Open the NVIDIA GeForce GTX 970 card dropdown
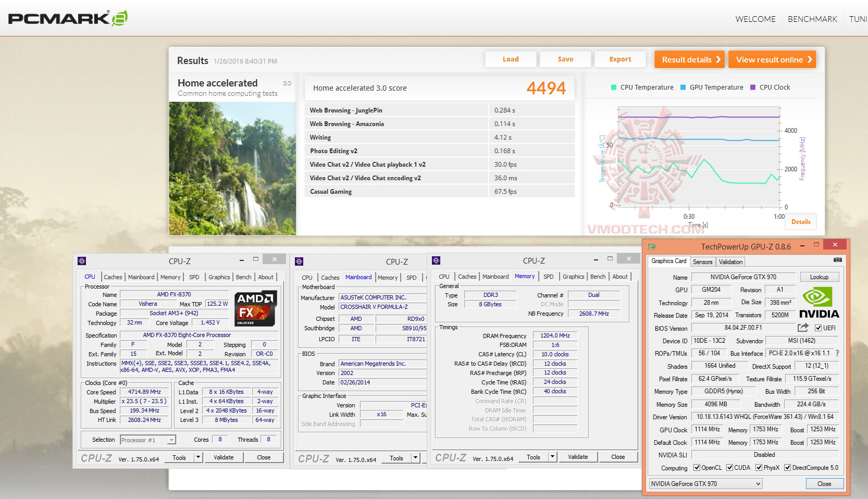This screenshot has height=499, width=868. (x=705, y=484)
